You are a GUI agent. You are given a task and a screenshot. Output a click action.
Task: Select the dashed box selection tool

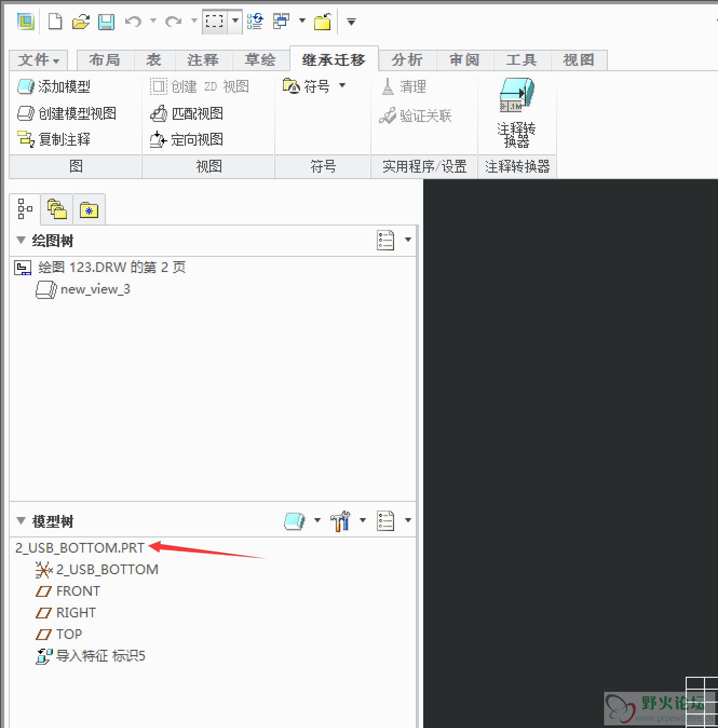215,22
